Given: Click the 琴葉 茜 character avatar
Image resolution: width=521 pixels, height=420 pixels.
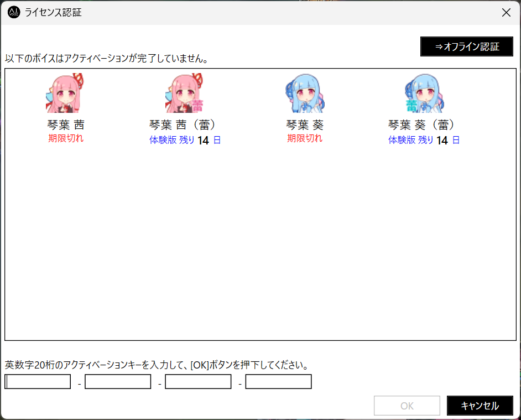Looking at the screenshot, I should point(66,93).
